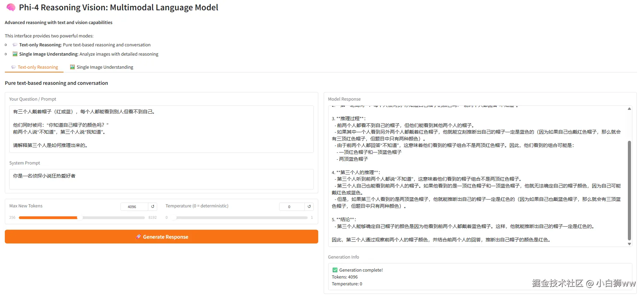
Task: Click '请解释第三个人是如何推理出来的。' in the prompt
Action: (51, 145)
